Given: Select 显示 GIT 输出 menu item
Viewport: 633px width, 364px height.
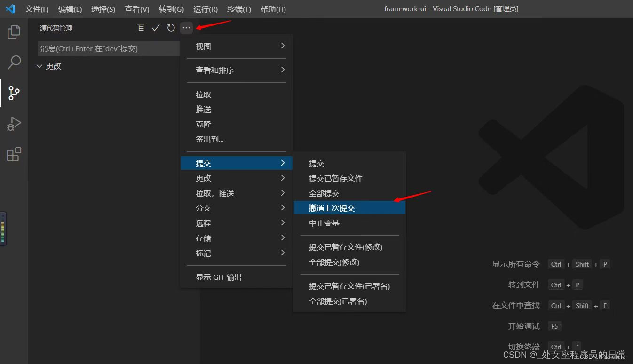Looking at the screenshot, I should pos(237,277).
